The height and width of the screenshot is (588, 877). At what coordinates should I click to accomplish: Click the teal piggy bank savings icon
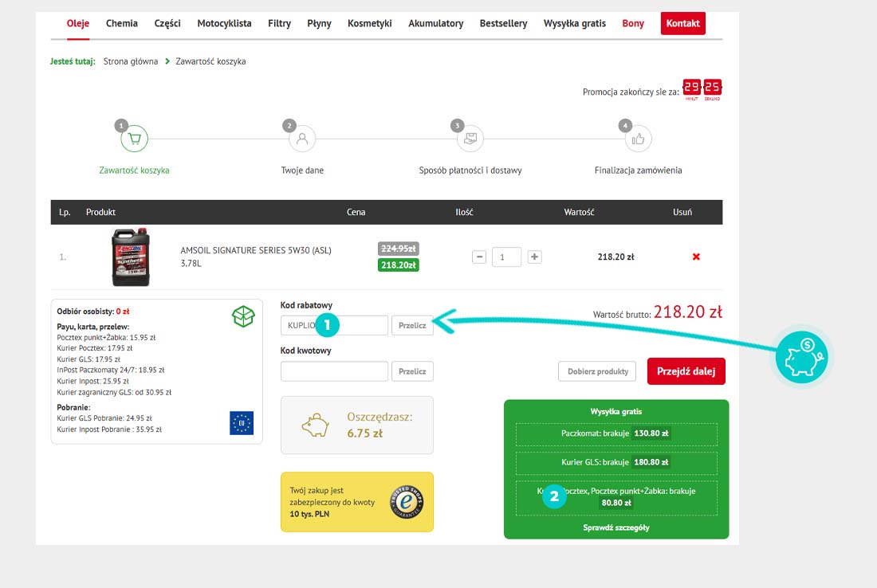pyautogui.click(x=803, y=356)
